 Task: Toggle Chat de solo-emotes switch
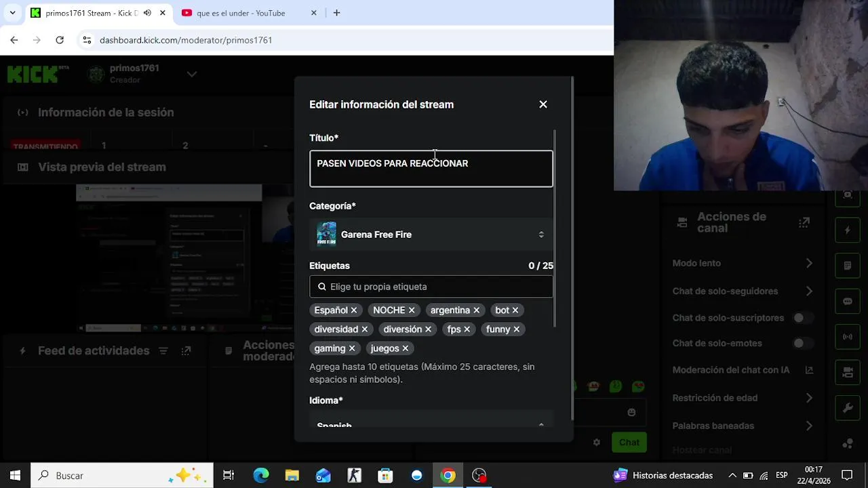[x=803, y=344]
